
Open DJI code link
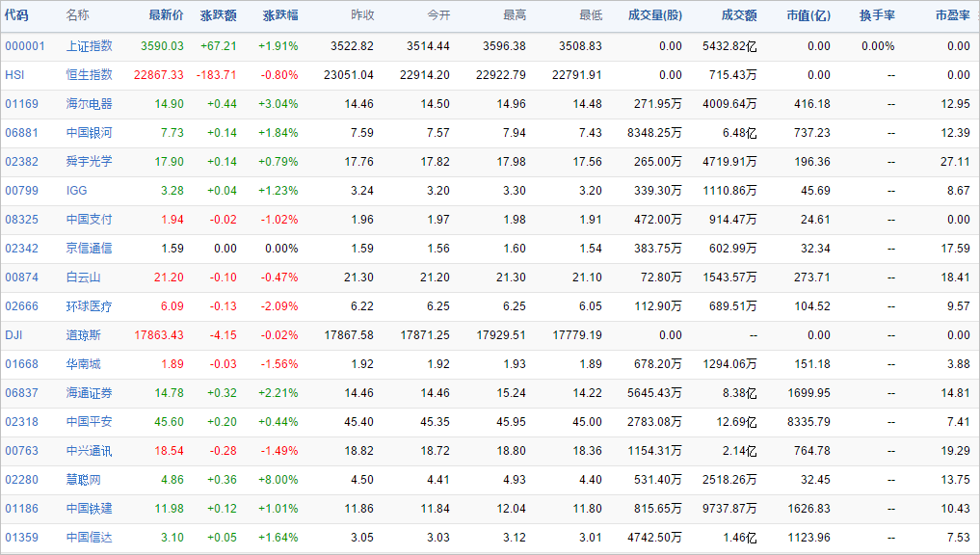13,335
